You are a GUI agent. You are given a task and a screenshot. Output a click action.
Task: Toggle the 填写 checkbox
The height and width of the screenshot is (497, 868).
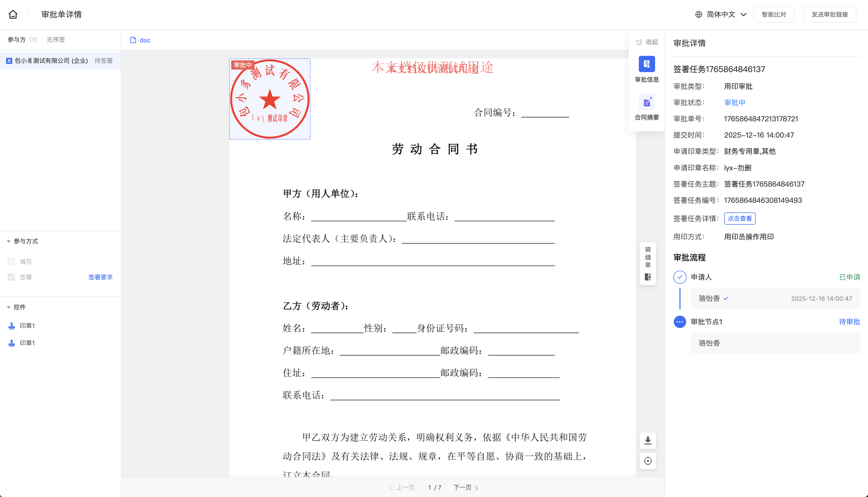coord(11,261)
